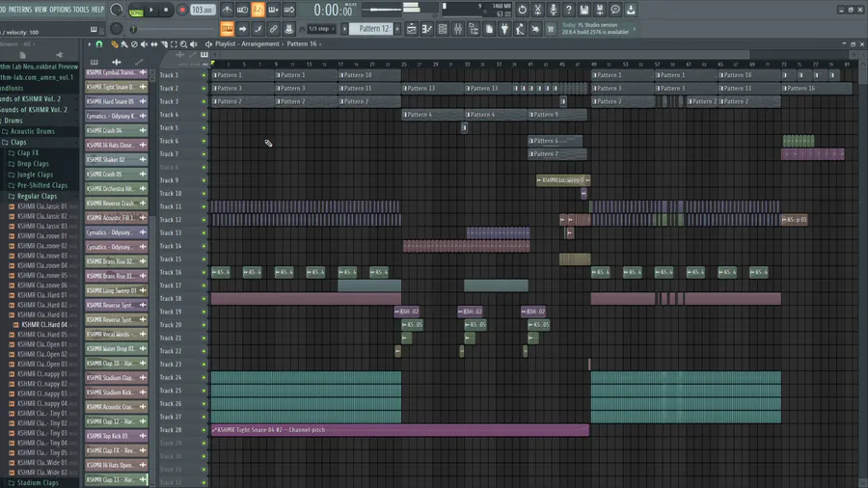Select KSHMR Tight Snare 04 automation clip
Screen dimensions: 868x488
tap(399, 430)
